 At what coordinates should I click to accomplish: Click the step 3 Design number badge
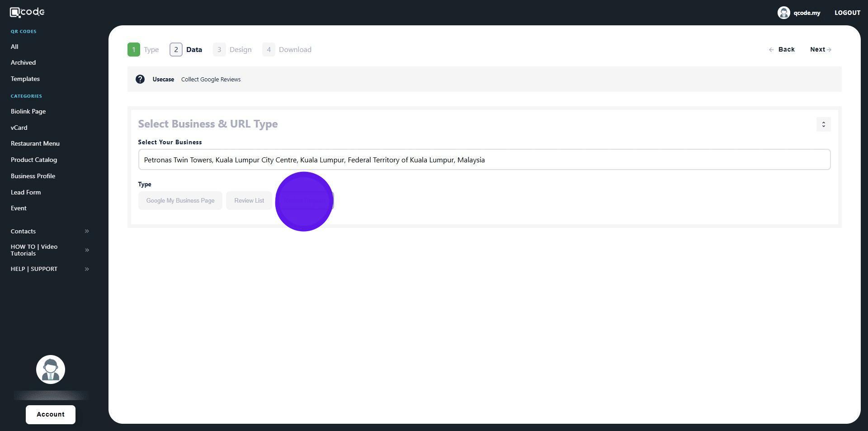click(x=219, y=50)
